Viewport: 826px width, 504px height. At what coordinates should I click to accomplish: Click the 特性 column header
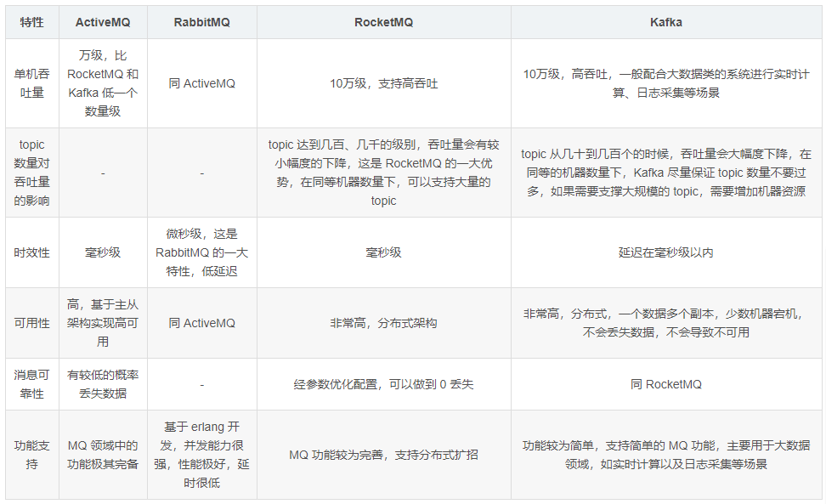pos(31,23)
